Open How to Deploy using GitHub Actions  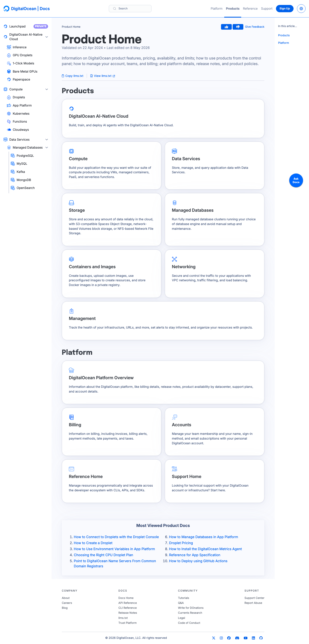click(198, 561)
